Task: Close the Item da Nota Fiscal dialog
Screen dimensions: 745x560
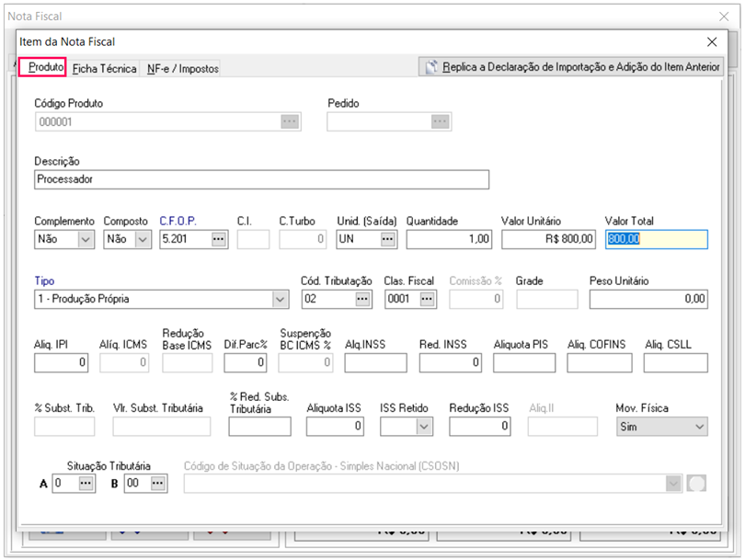Action: 711,41
